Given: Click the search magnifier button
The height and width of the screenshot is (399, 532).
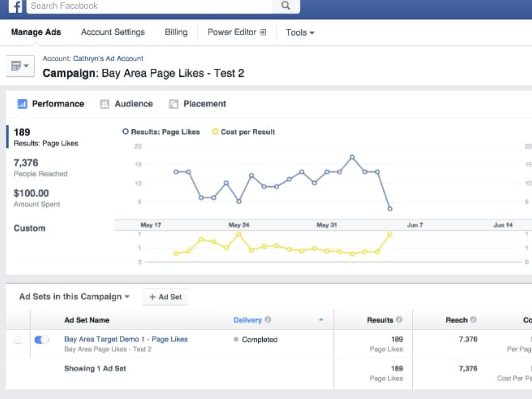Looking at the screenshot, I should pyautogui.click(x=286, y=6).
